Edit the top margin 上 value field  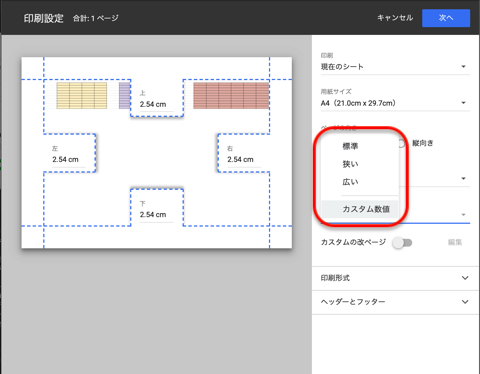tap(156, 104)
